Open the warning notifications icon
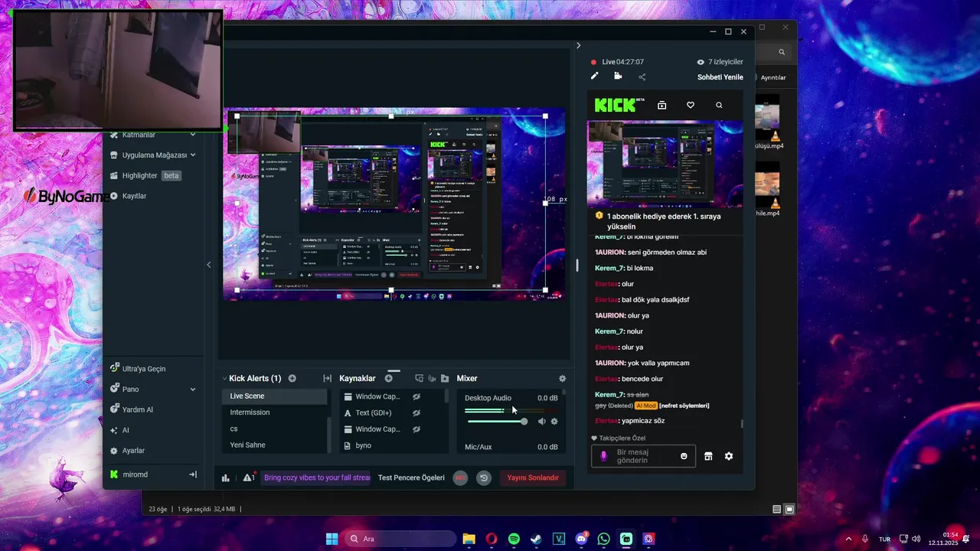This screenshot has width=980, height=551. (249, 478)
